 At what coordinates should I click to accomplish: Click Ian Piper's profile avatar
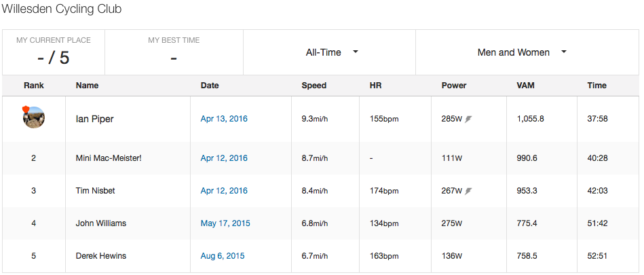(34, 117)
